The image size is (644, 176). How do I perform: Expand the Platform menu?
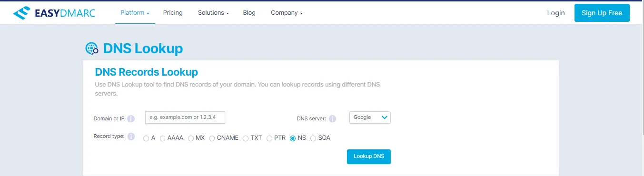135,13
